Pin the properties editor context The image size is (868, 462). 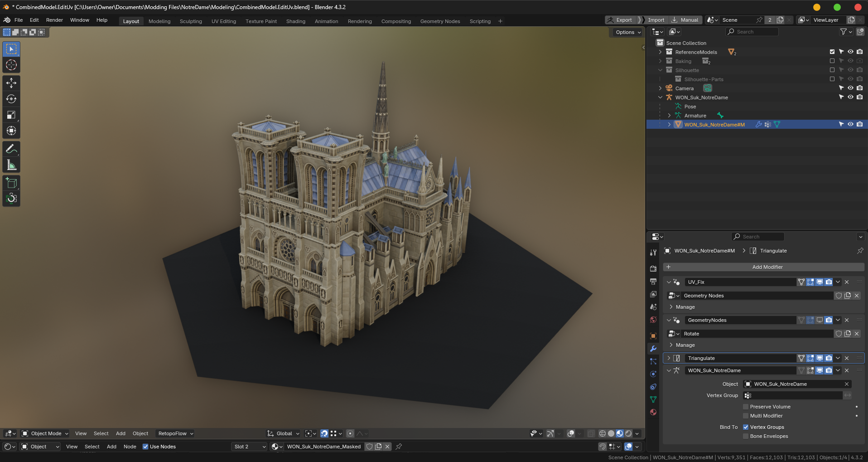(x=860, y=251)
